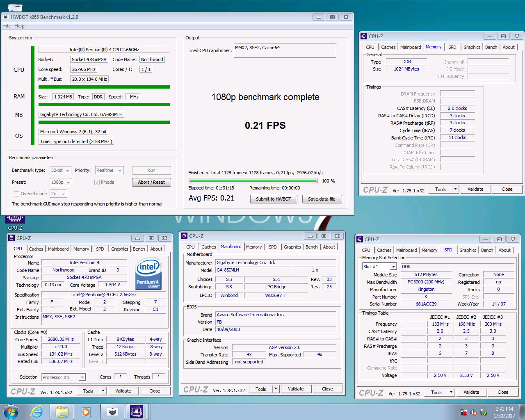
Task: Click Submit to HWBOT button
Action: (x=274, y=199)
